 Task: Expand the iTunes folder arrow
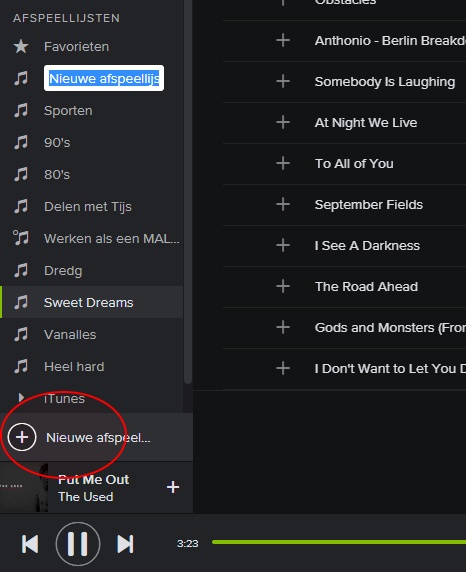(21, 398)
